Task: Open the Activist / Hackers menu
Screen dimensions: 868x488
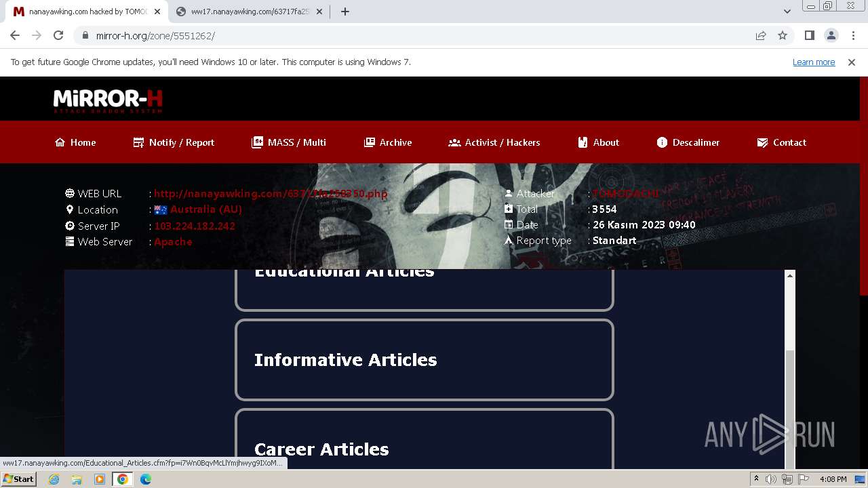Action: 494,142
